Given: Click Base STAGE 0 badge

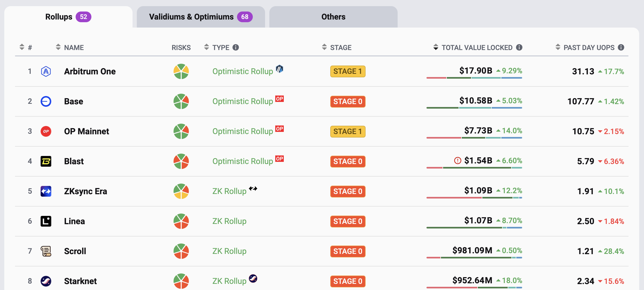Looking at the screenshot, I should (x=348, y=101).
